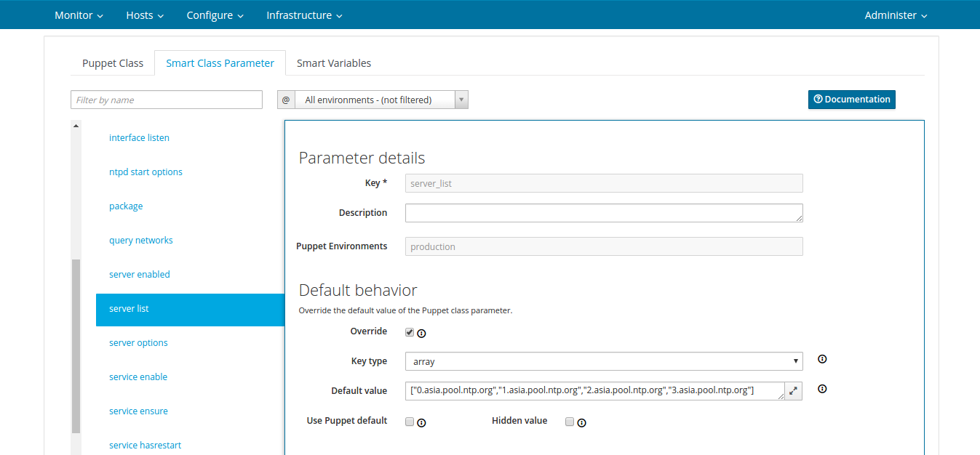Open the Infrastructure menu
The image size is (980, 455).
(304, 15)
